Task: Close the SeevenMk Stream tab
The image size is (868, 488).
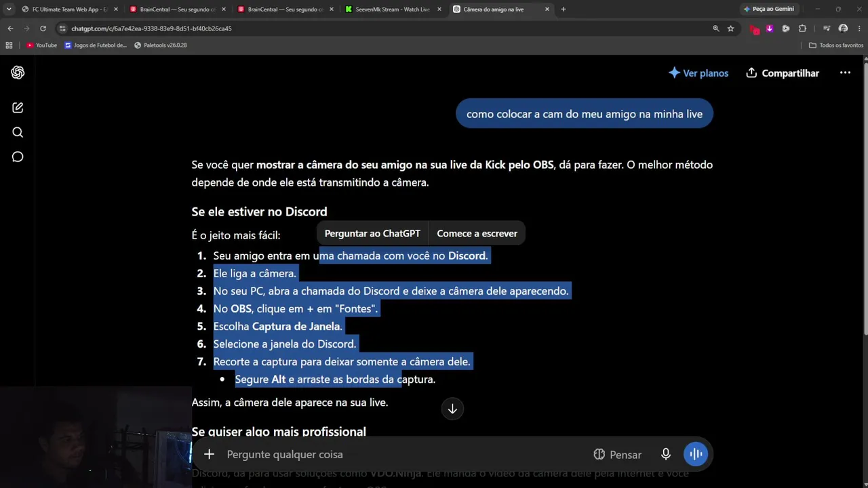Action: [439, 9]
